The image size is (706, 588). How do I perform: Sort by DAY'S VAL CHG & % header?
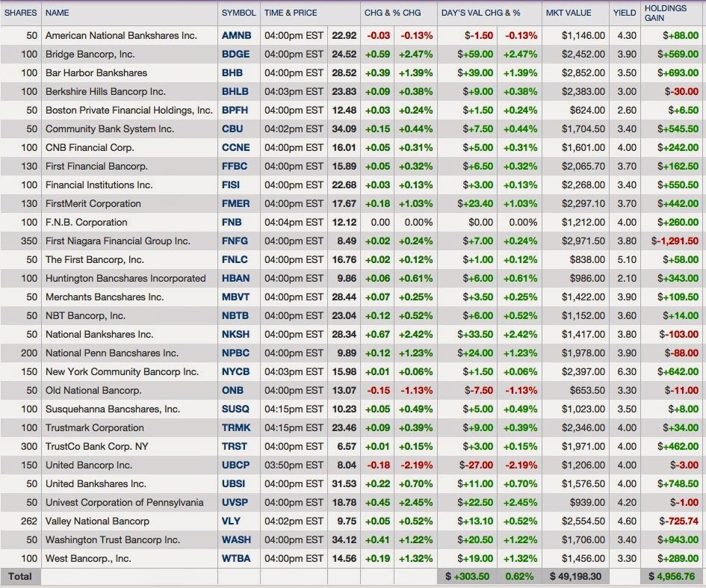coord(480,13)
